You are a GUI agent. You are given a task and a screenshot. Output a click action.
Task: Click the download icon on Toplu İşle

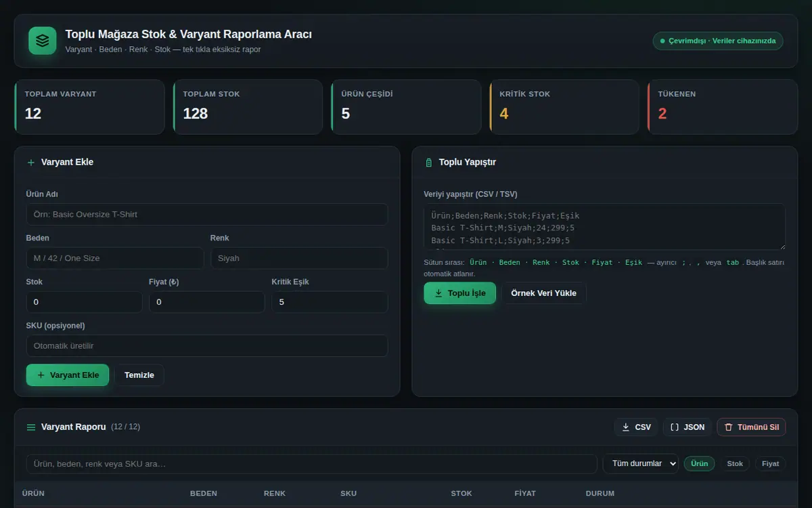pos(438,293)
